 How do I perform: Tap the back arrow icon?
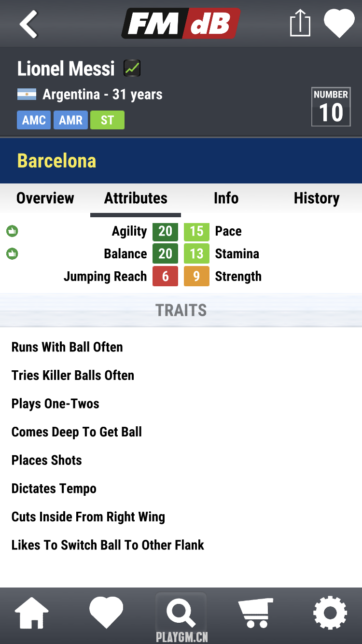(28, 24)
